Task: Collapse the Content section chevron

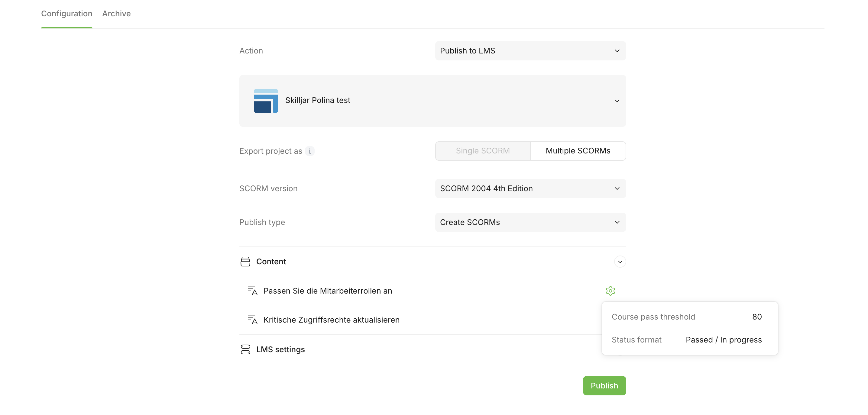Action: click(x=620, y=262)
